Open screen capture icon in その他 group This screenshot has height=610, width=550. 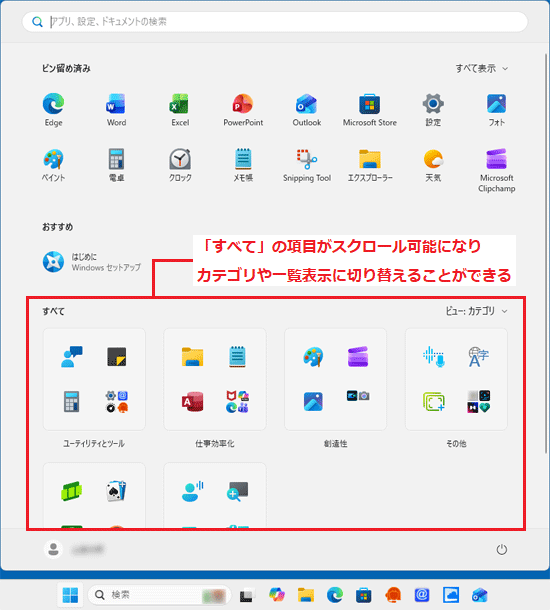(x=434, y=401)
